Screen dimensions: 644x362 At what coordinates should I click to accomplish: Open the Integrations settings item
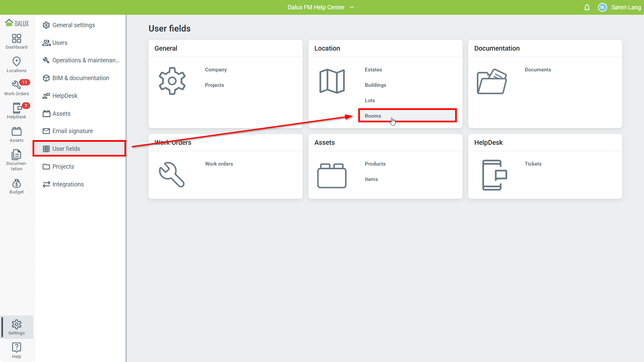coord(68,184)
